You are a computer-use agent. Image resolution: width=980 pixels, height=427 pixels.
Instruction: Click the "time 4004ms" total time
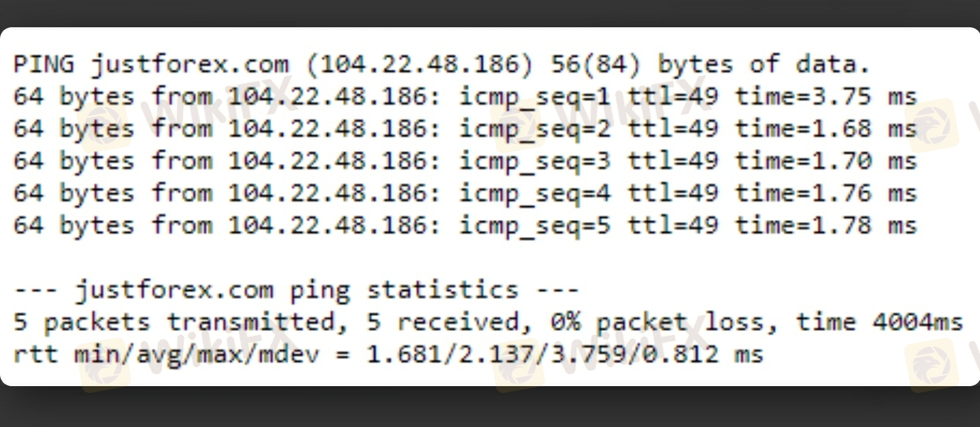point(879,322)
